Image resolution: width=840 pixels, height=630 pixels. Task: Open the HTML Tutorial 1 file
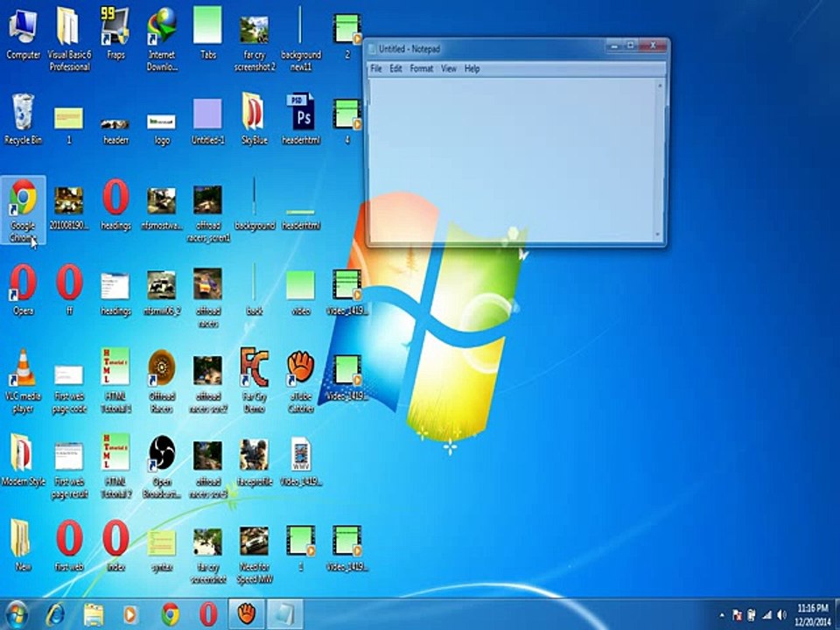pyautogui.click(x=115, y=381)
